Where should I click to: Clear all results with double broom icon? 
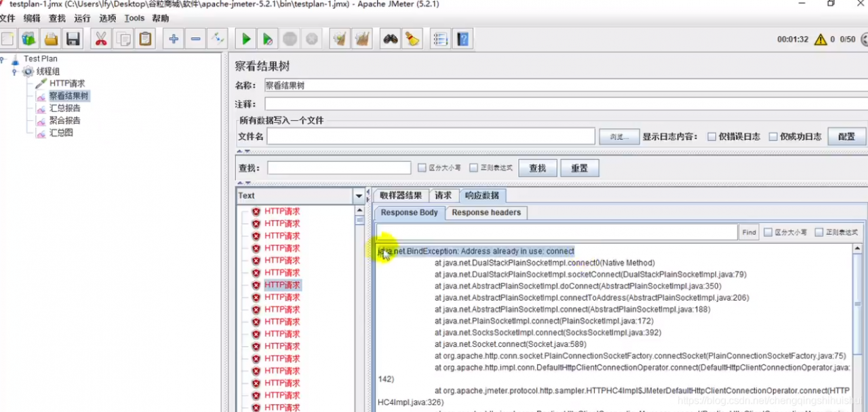(362, 39)
